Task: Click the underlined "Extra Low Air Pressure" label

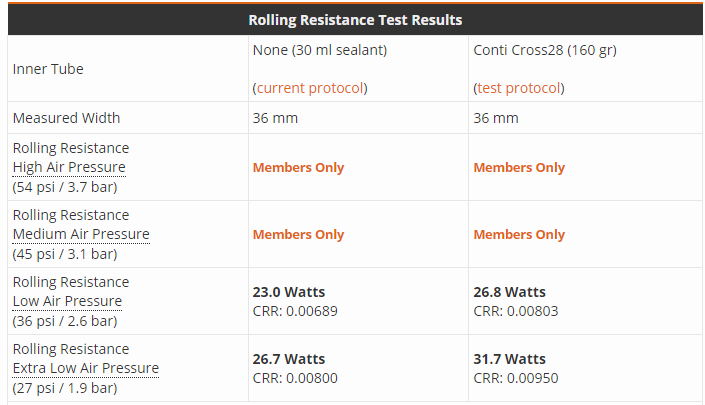Action: coord(85,368)
